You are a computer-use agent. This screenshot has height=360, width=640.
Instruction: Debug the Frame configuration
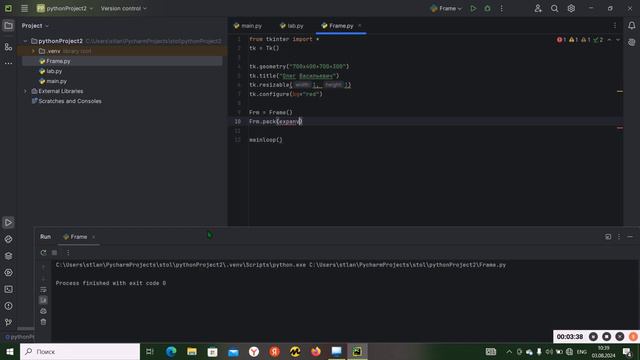pos(487,8)
